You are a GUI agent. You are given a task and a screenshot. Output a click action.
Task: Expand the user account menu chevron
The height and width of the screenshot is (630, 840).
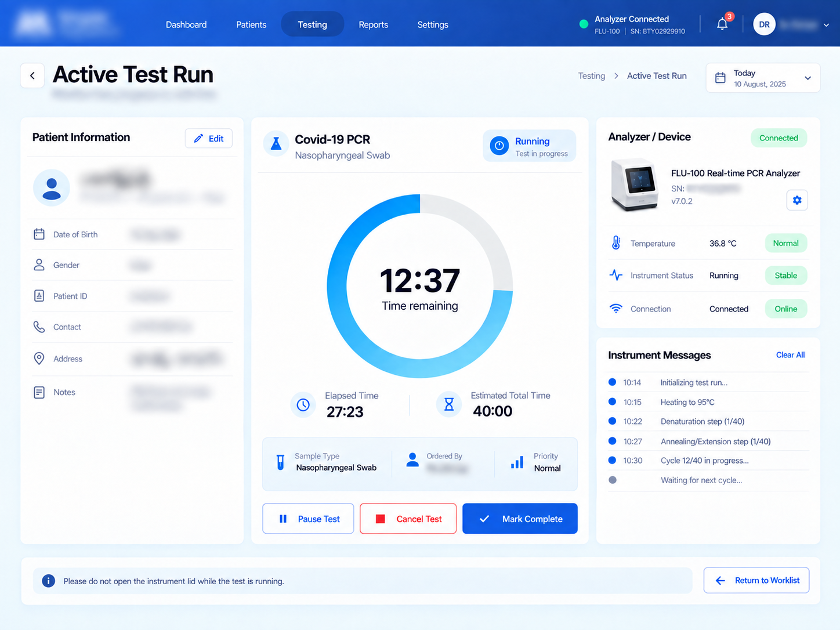point(827,25)
